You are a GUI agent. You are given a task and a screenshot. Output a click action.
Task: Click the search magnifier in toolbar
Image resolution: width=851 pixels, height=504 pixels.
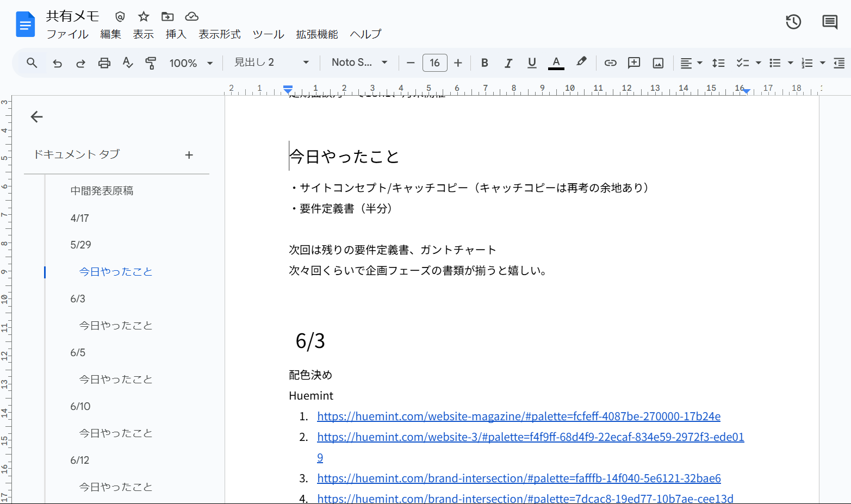pyautogui.click(x=32, y=63)
